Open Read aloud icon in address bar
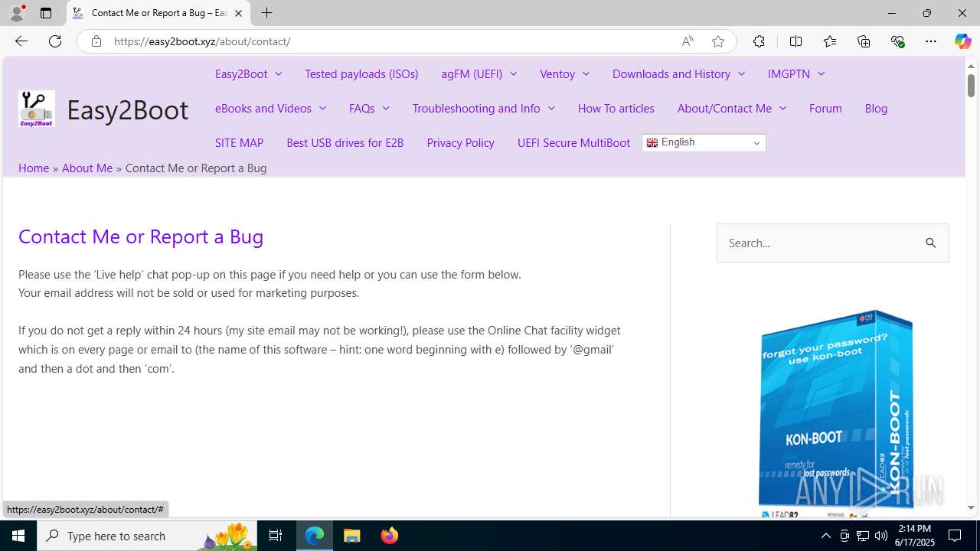The image size is (980, 551). point(688,41)
